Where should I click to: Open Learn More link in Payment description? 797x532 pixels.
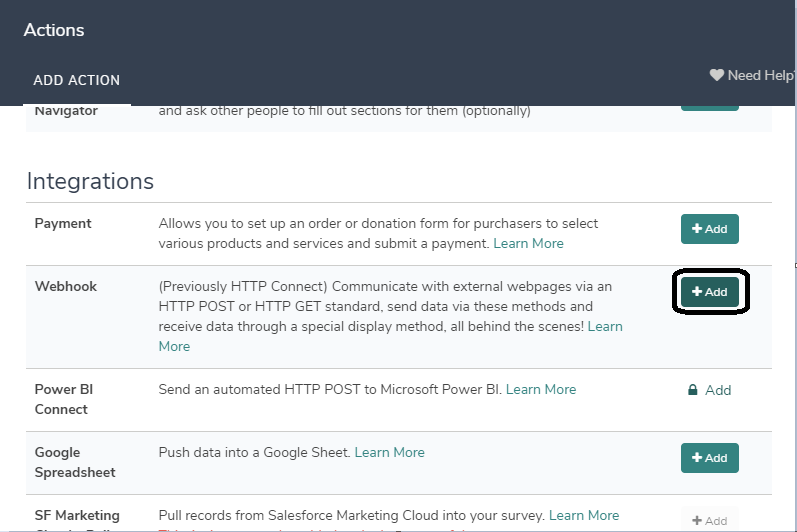(530, 243)
